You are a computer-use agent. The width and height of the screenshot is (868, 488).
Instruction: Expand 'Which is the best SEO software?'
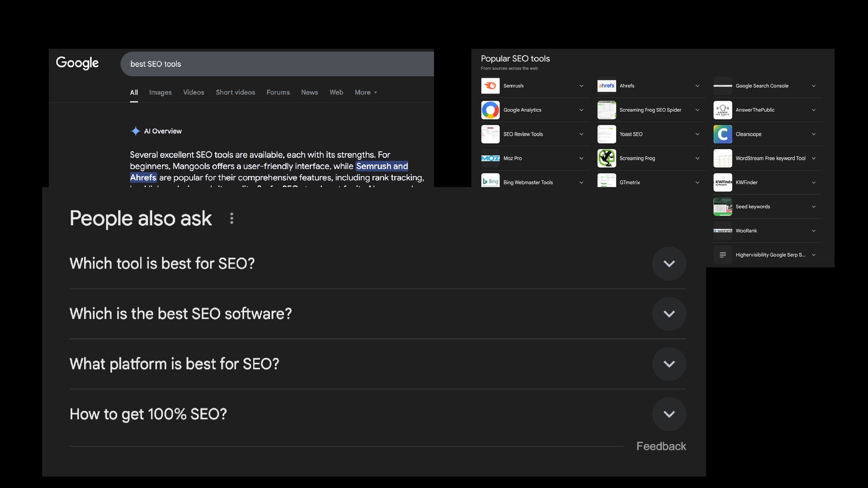coord(669,314)
